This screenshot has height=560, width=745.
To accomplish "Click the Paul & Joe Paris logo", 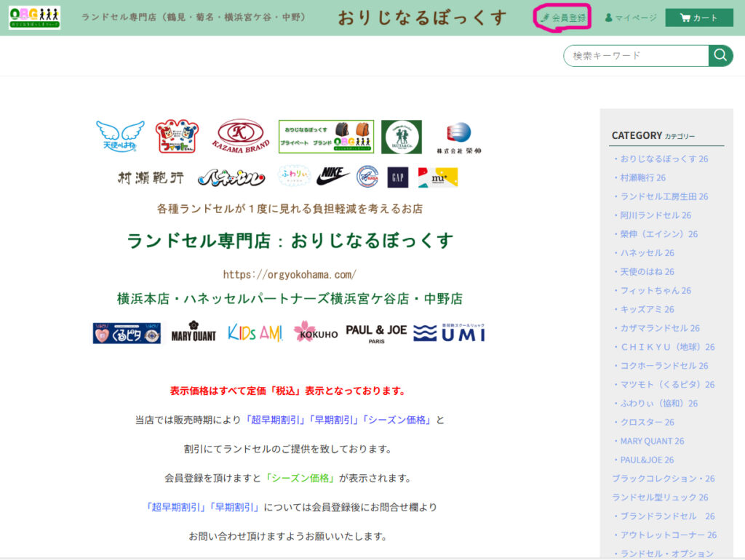I will point(376,333).
